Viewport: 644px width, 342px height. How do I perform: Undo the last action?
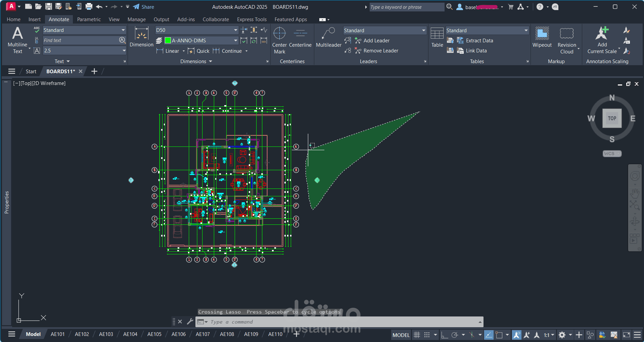(x=99, y=6)
